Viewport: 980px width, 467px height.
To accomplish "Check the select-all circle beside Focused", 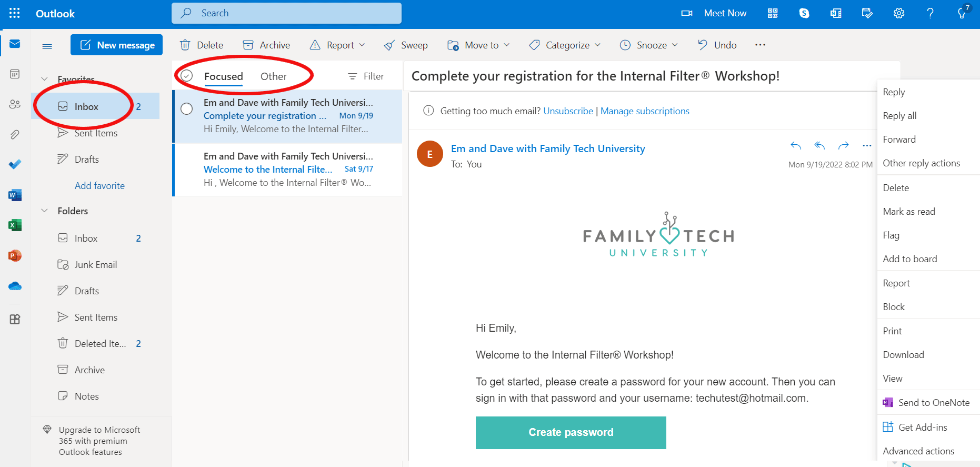I will pos(187,76).
